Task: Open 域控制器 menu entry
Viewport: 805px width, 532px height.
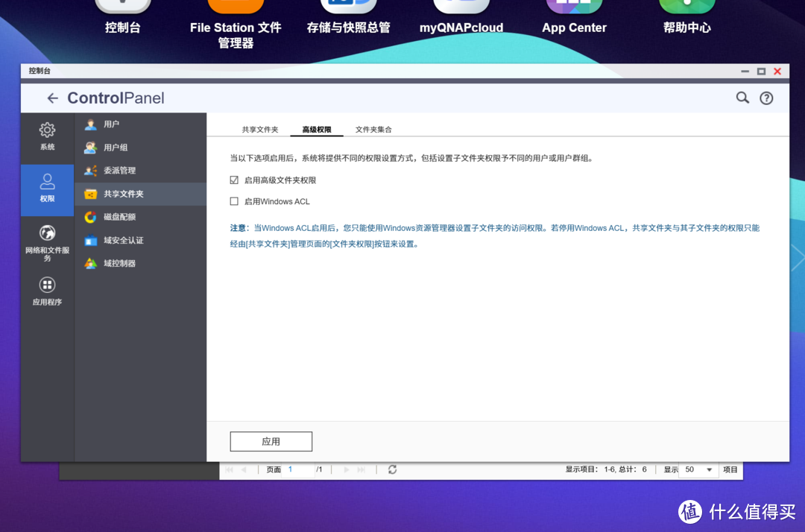Action: point(119,263)
